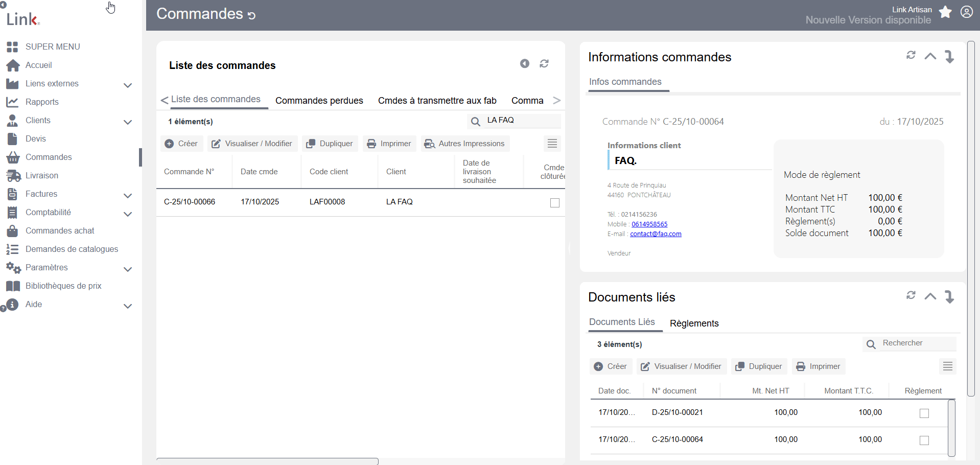
Task: Open hamburger column menu in Documents liés
Action: click(x=948, y=366)
